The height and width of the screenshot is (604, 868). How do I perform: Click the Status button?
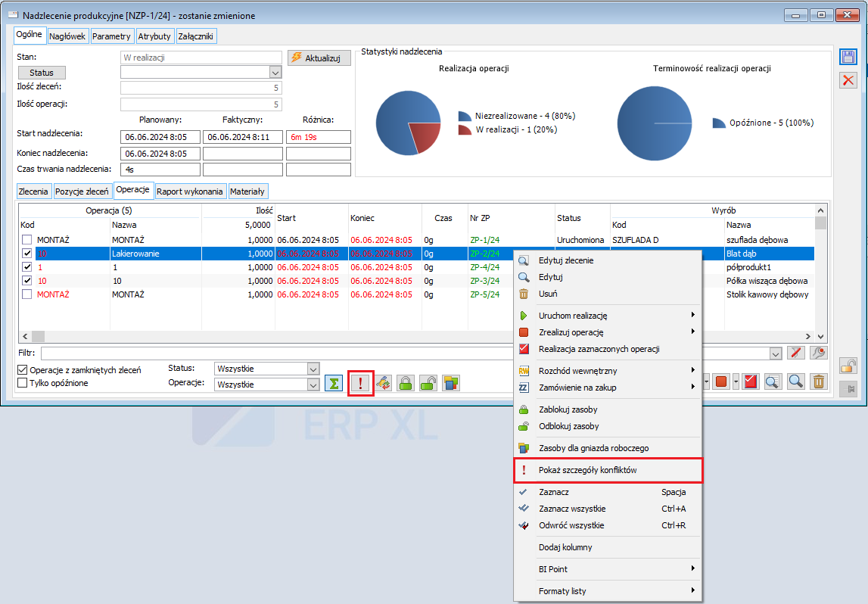[x=42, y=73]
